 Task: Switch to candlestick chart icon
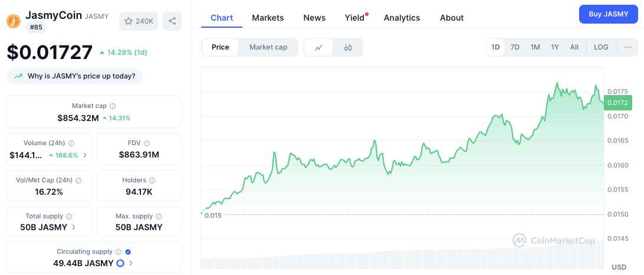pyautogui.click(x=348, y=47)
